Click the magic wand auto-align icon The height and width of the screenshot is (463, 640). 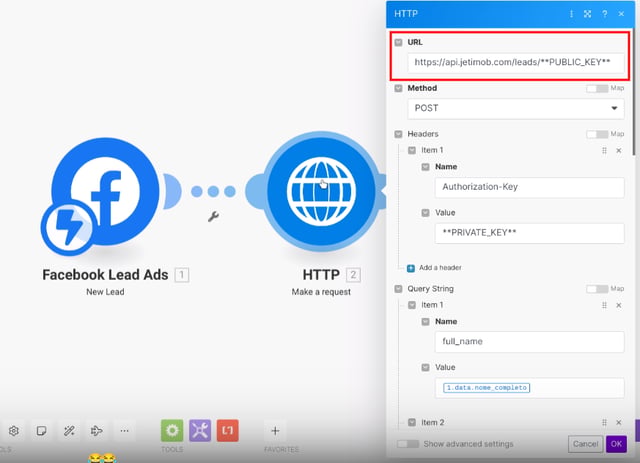(69, 431)
